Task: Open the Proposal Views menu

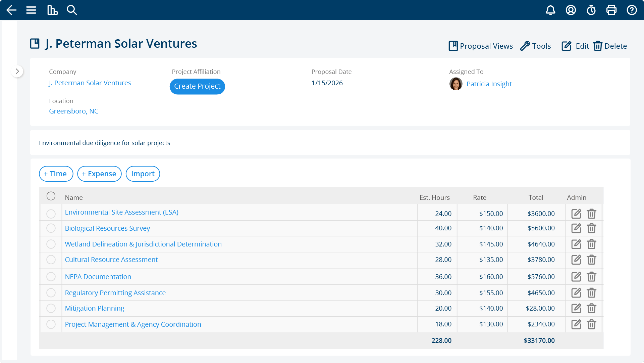Action: pyautogui.click(x=481, y=46)
